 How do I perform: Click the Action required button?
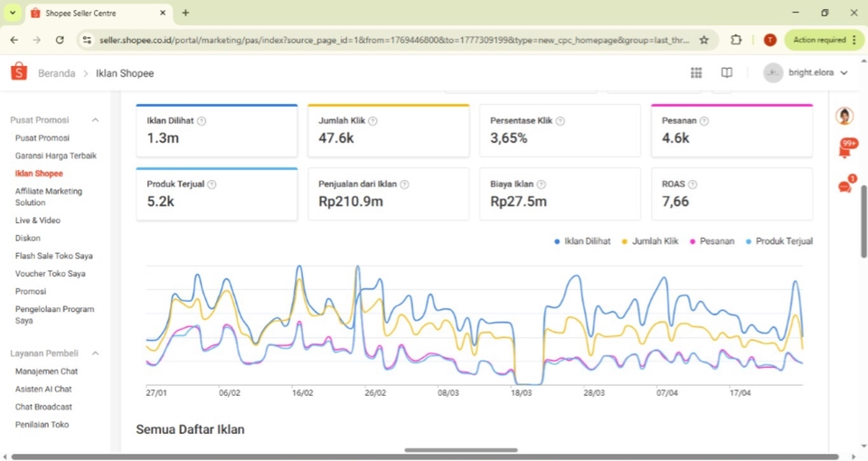pyautogui.click(x=824, y=40)
